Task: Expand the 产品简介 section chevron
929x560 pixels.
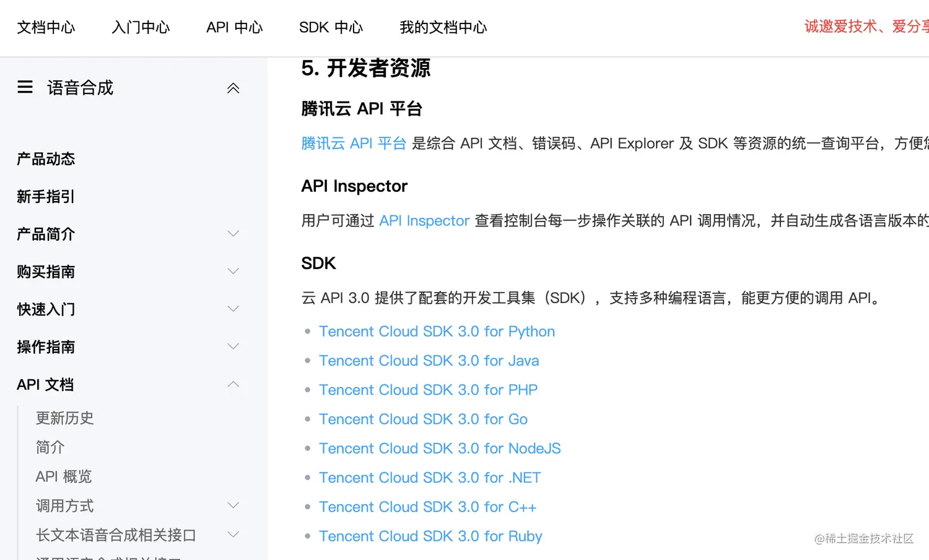Action: click(x=233, y=234)
